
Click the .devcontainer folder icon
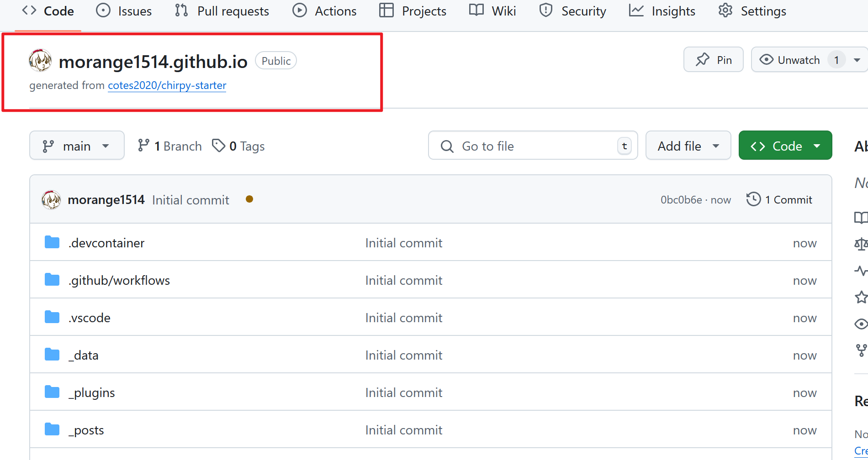click(x=52, y=242)
